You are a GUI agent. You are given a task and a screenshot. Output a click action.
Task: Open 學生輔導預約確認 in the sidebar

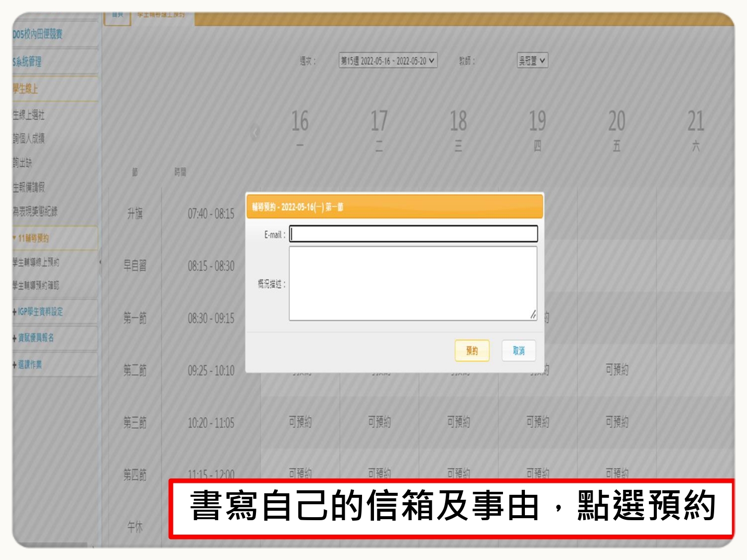point(36,286)
